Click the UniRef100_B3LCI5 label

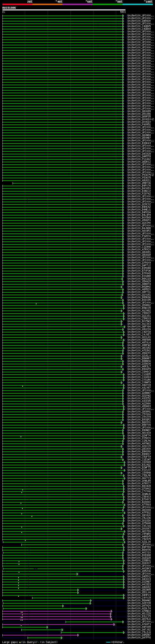(x=139, y=616)
